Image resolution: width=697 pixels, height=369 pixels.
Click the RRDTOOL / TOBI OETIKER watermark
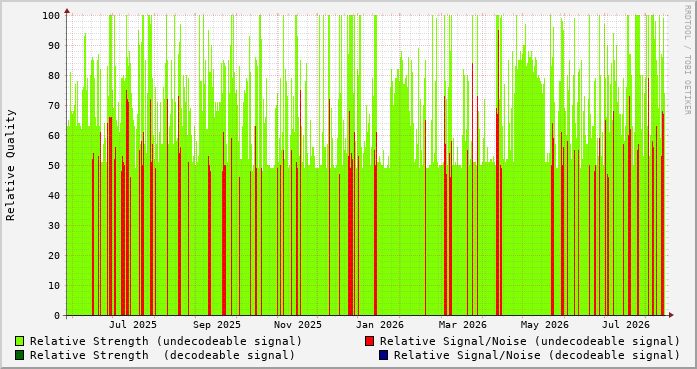tap(687, 59)
